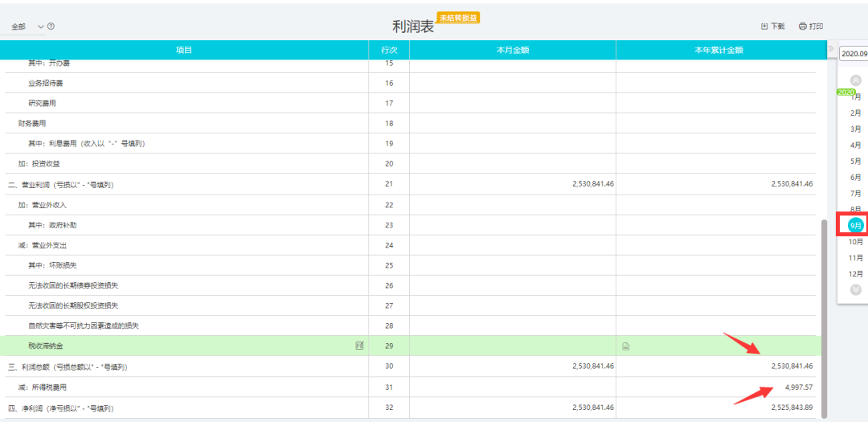Select 5月 in the month list
The width and height of the screenshot is (868, 422).
[856, 161]
